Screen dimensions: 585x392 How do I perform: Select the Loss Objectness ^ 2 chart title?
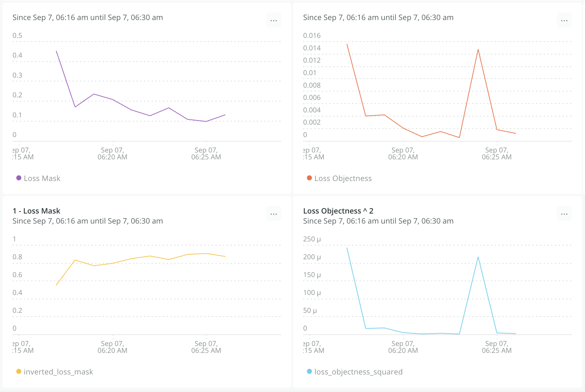[338, 211]
